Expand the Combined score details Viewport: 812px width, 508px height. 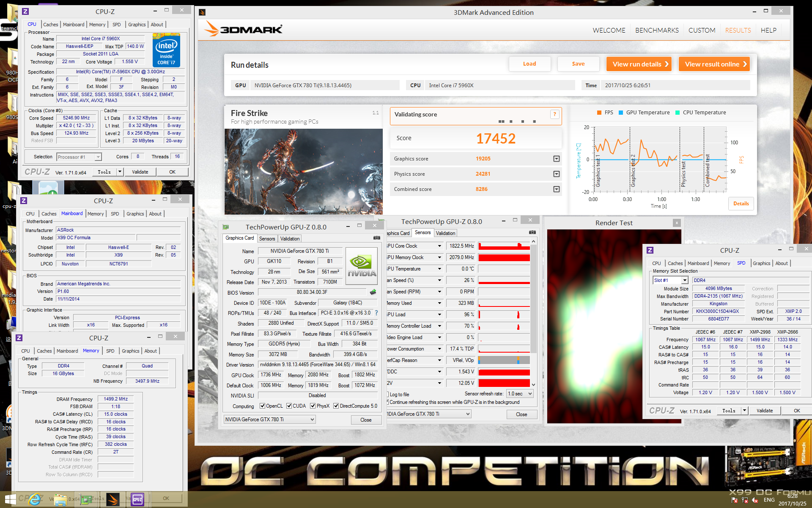pos(557,189)
